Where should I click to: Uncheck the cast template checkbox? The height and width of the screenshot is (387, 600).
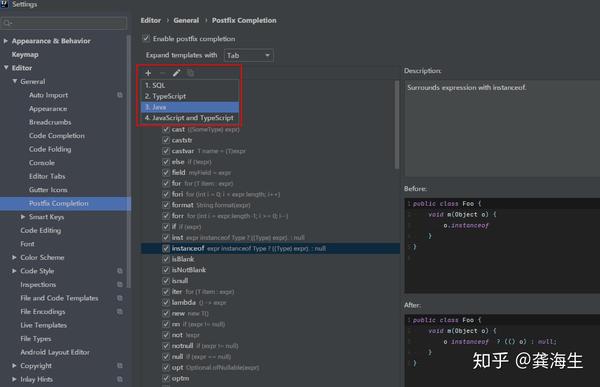pyautogui.click(x=166, y=129)
